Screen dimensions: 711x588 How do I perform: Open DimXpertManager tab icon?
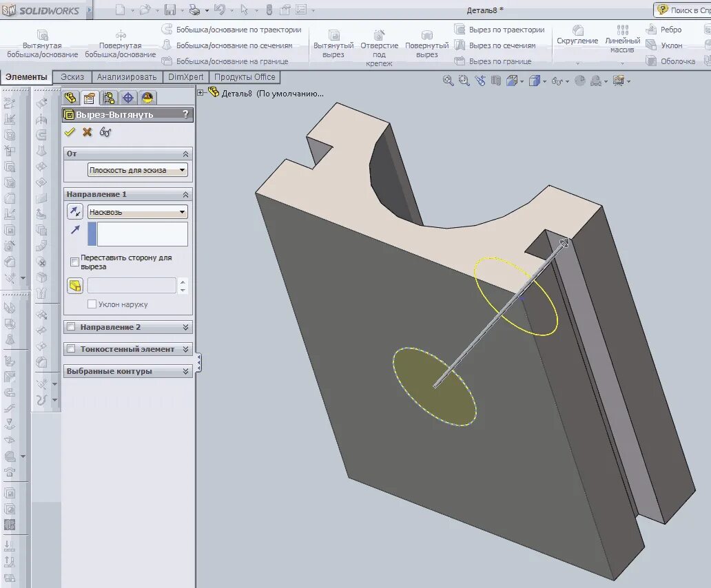[128, 98]
